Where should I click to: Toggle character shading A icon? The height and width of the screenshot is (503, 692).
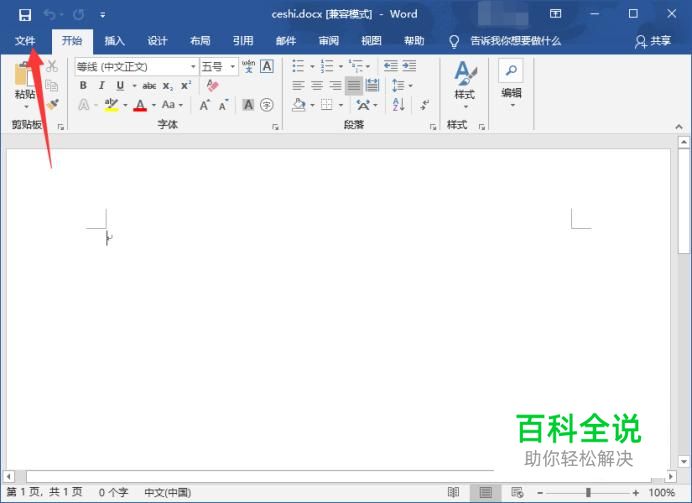pos(248,105)
